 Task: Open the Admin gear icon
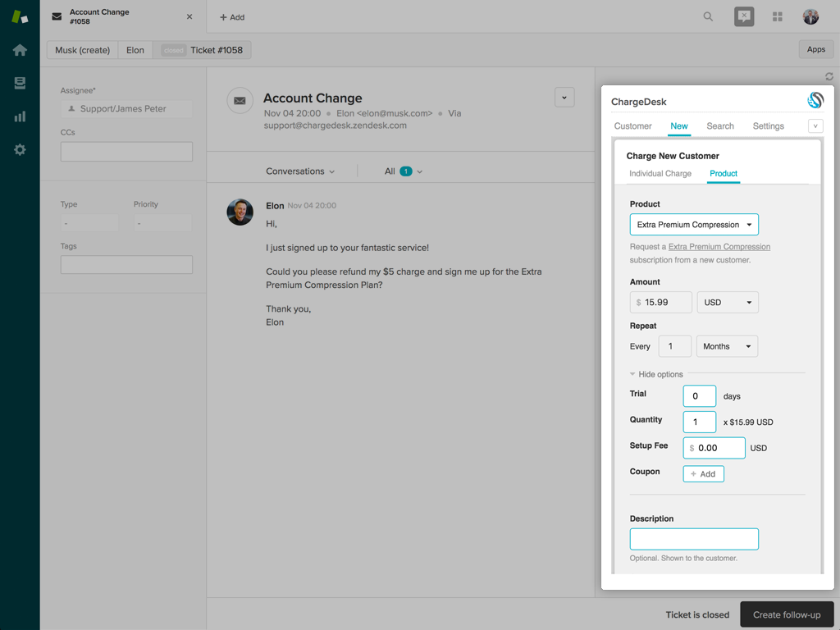point(20,150)
